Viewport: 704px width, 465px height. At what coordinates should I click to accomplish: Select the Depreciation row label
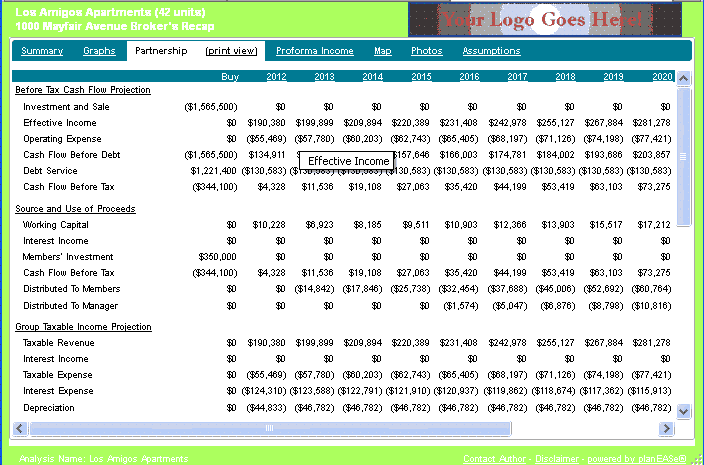(x=49, y=408)
